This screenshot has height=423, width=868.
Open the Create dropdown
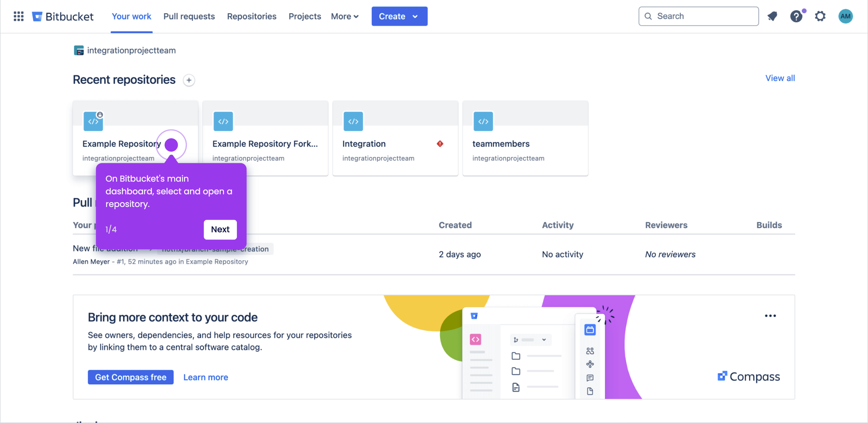coord(399,16)
